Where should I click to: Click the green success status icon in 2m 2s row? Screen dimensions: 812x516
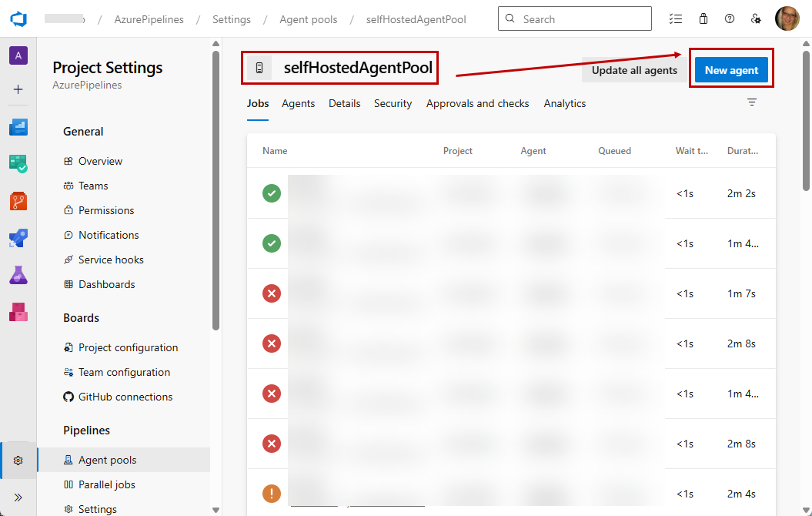[272, 193]
